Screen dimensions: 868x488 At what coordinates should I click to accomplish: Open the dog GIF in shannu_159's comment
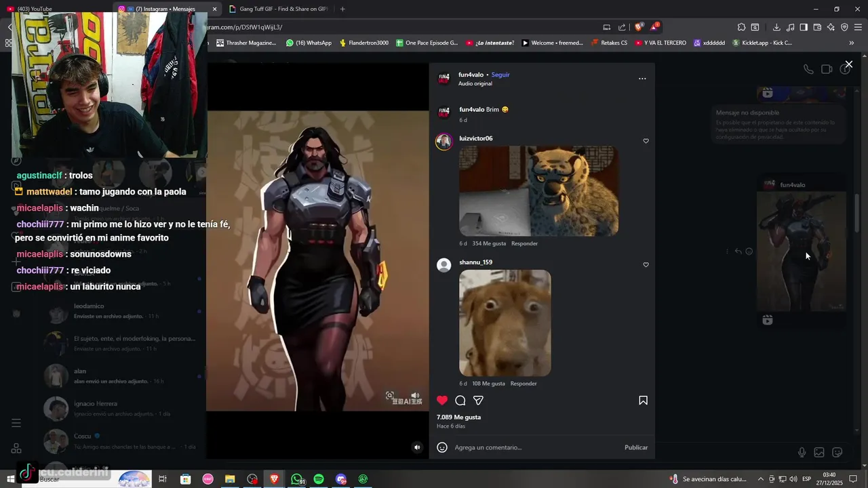tap(505, 323)
